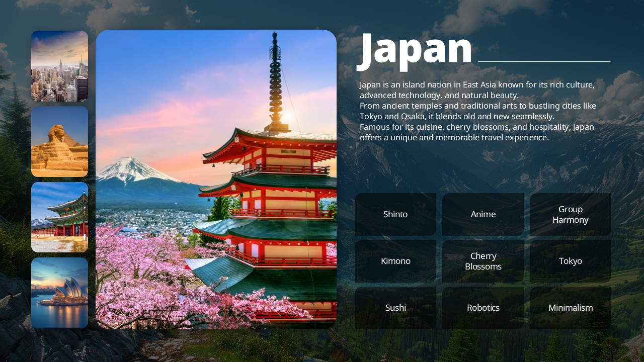
Task: Select the Egyptian Sphinx thumbnail
Action: (59, 142)
